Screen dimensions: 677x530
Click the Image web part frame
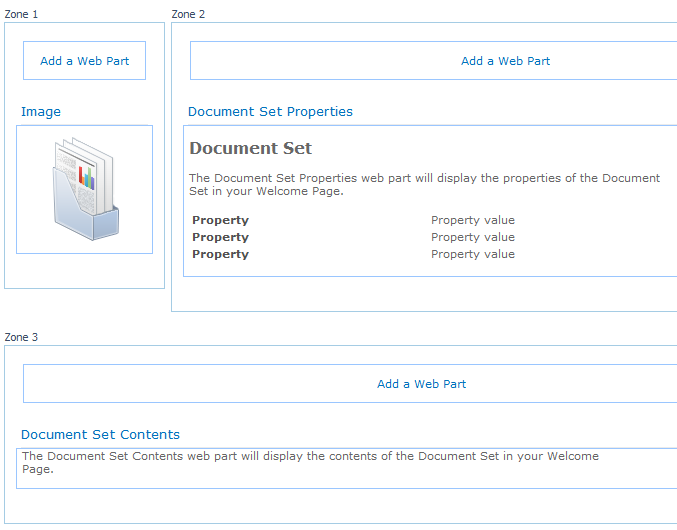85,189
